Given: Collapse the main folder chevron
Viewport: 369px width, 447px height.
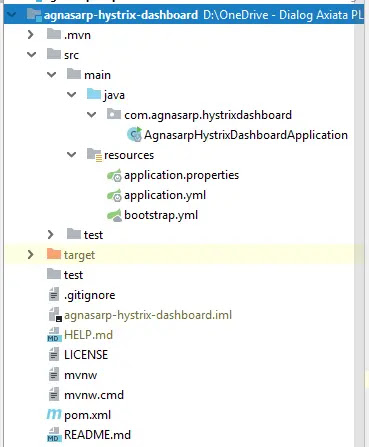Looking at the screenshot, I should (x=51, y=75).
